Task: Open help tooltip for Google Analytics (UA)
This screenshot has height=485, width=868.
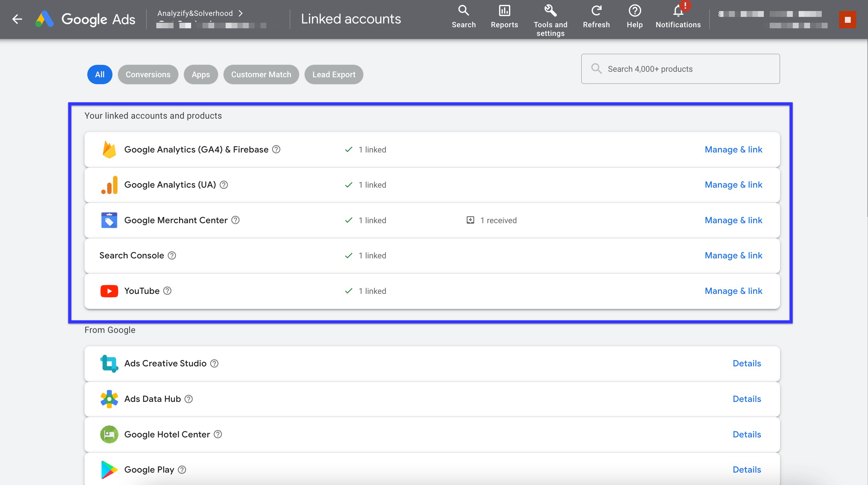Action: tap(224, 185)
